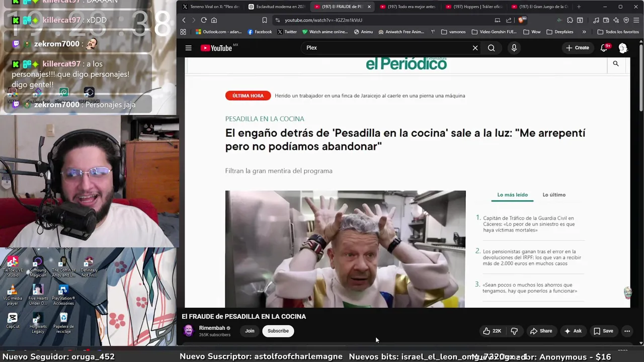
Task: Open the Rimembah channel name link
Action: pyautogui.click(x=212, y=328)
